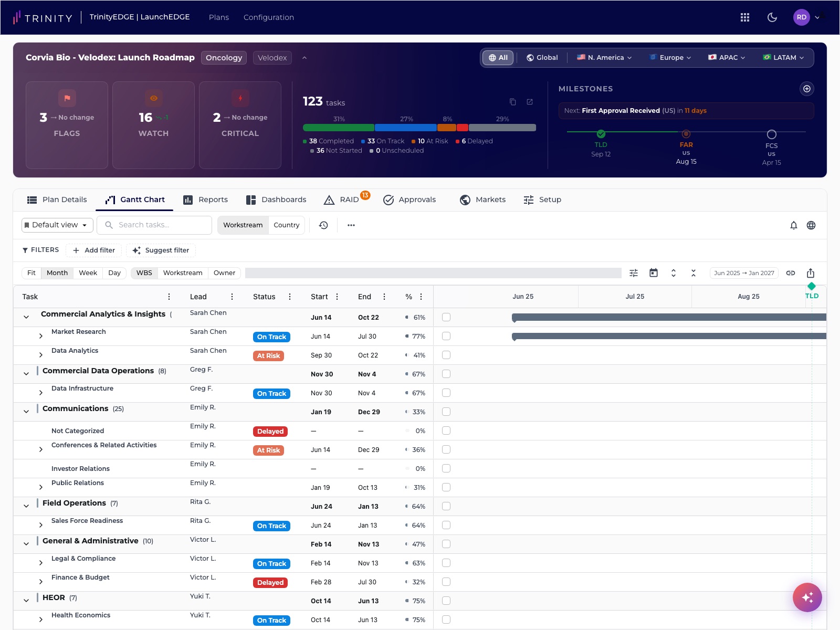Click the add milestone plus icon
This screenshot has height=630, width=840.
pos(807,89)
